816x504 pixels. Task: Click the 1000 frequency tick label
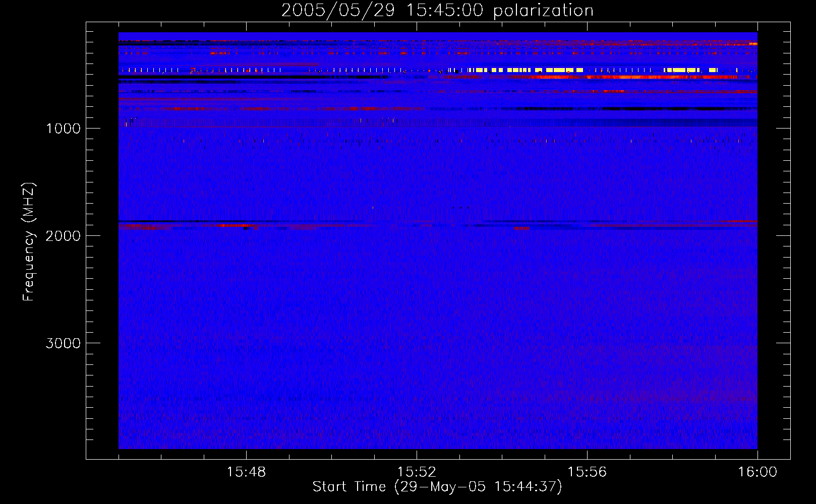pyautogui.click(x=63, y=129)
